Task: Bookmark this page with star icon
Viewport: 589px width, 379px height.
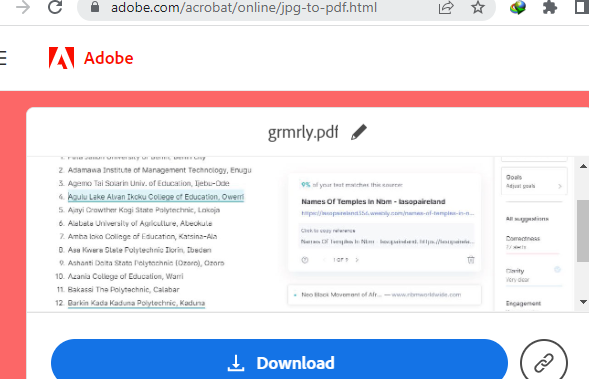Action: [x=478, y=8]
